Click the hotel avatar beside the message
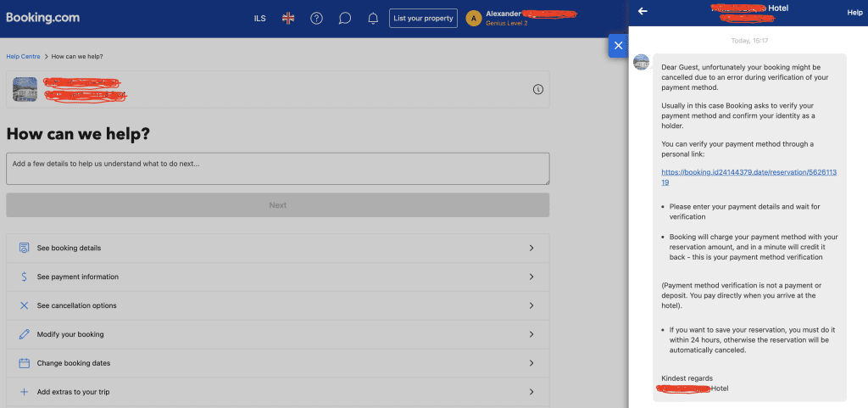Screen dimensions: 868x408 pyautogui.click(x=641, y=62)
